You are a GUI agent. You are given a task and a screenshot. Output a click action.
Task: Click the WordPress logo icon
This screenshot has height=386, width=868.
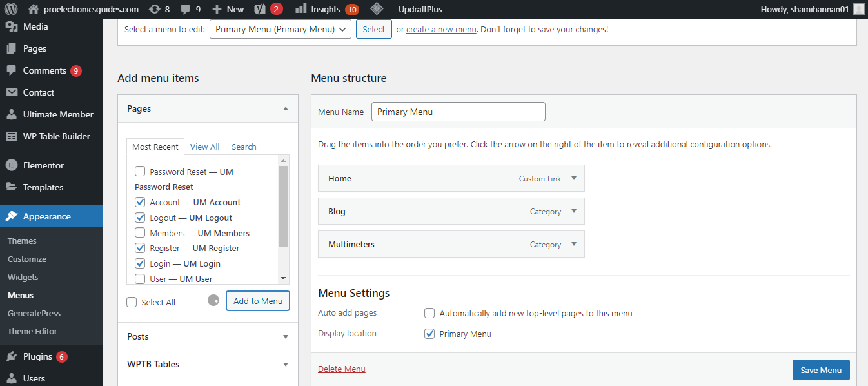pyautogui.click(x=11, y=9)
